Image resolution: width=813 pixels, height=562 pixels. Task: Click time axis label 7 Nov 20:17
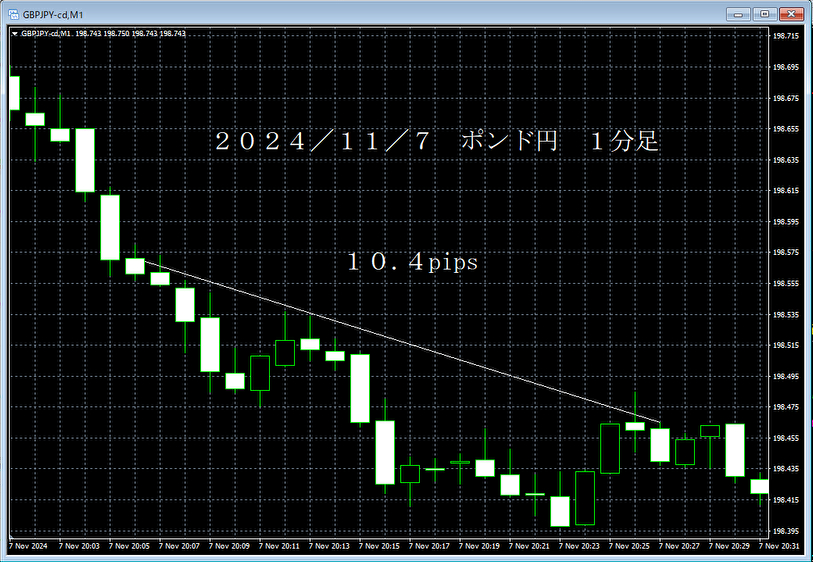pyautogui.click(x=429, y=546)
